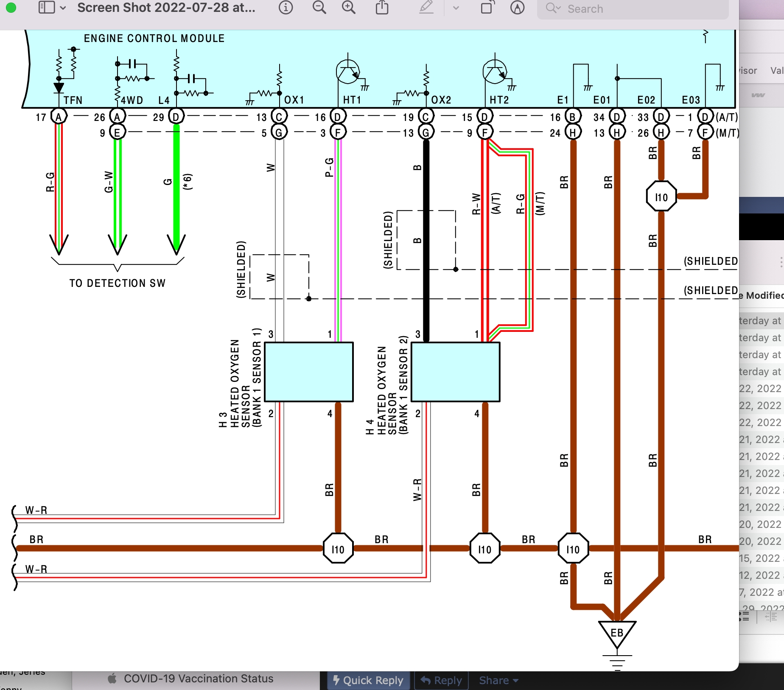The width and height of the screenshot is (784, 690).
Task: Open the Share sheet icon in toolbar
Action: pos(382,8)
